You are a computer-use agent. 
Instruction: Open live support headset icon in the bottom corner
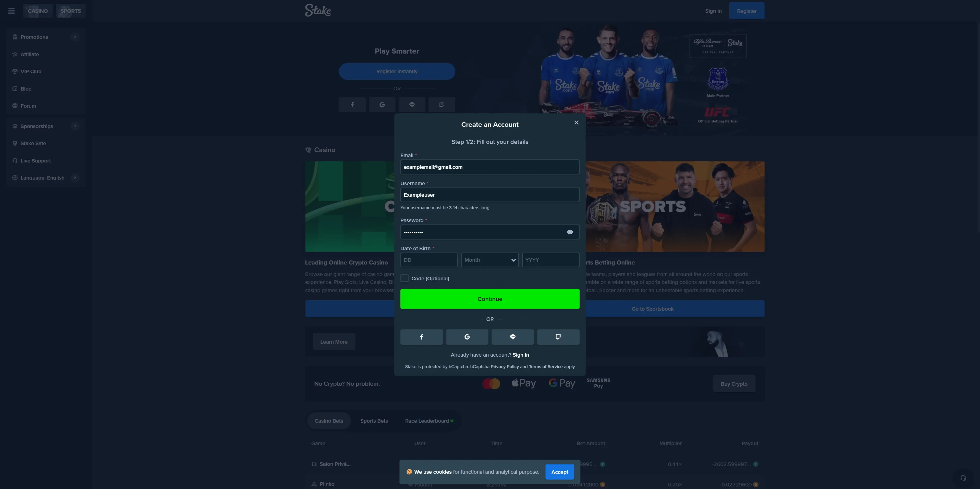[963, 478]
